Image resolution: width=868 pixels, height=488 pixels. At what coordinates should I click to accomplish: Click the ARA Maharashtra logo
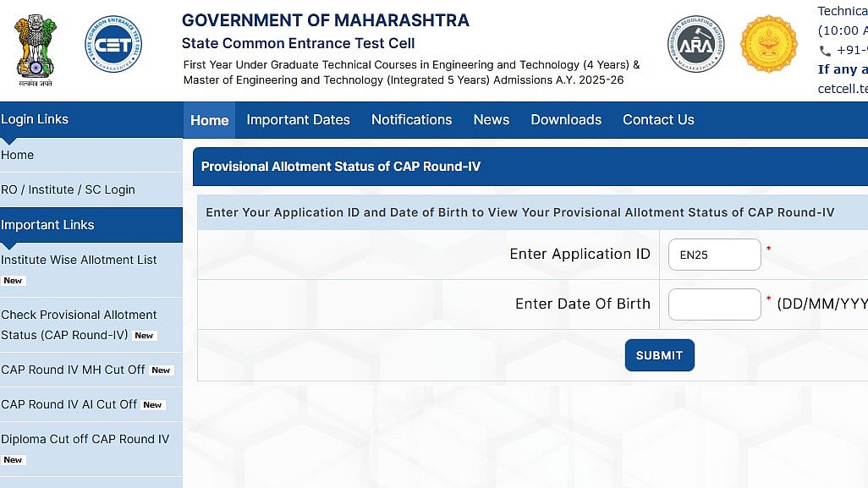click(695, 45)
